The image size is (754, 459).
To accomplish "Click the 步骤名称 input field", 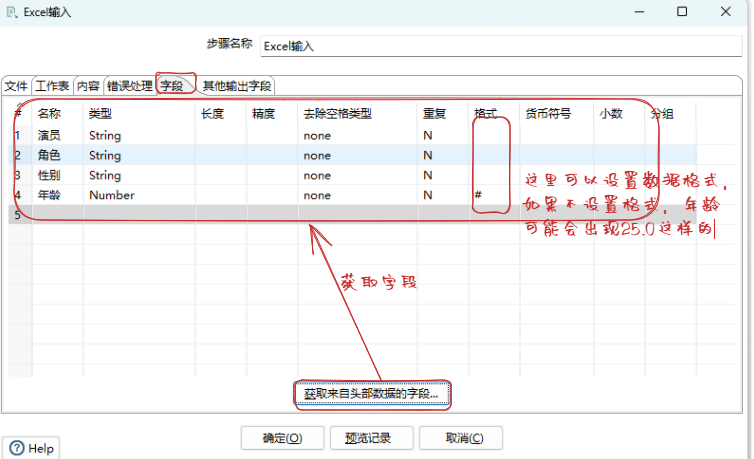I will [501, 46].
